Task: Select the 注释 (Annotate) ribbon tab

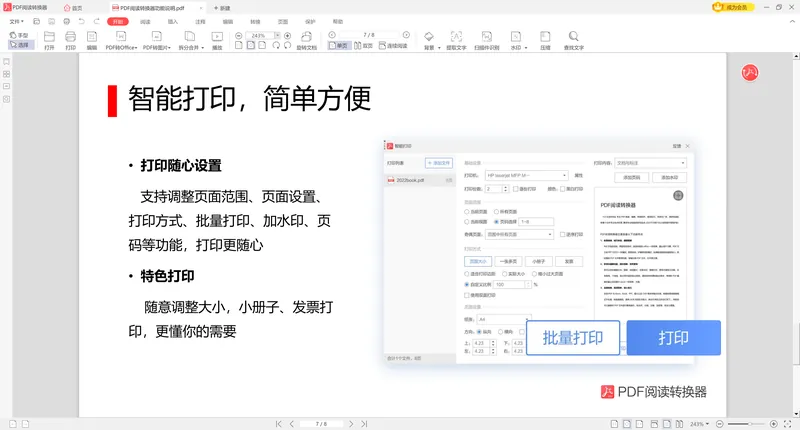Action: (x=200, y=21)
